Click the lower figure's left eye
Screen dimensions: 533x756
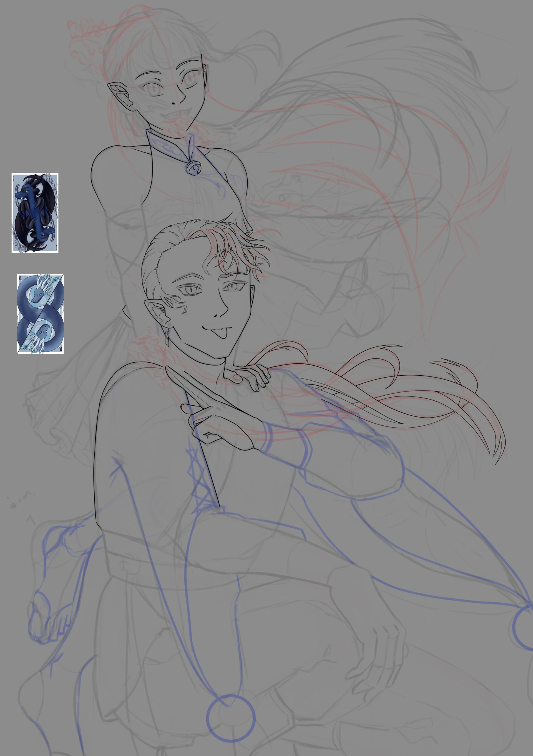pos(191,290)
